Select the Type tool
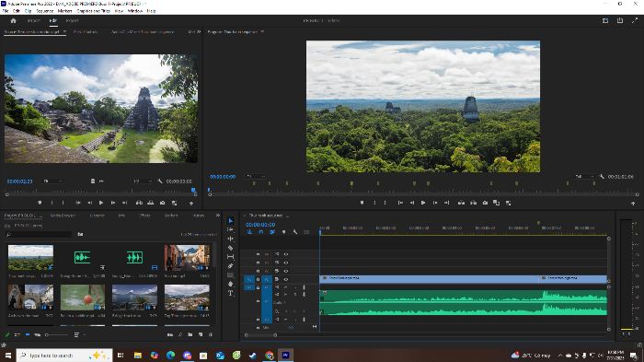Viewport: 644px width, 362px height. (x=230, y=293)
